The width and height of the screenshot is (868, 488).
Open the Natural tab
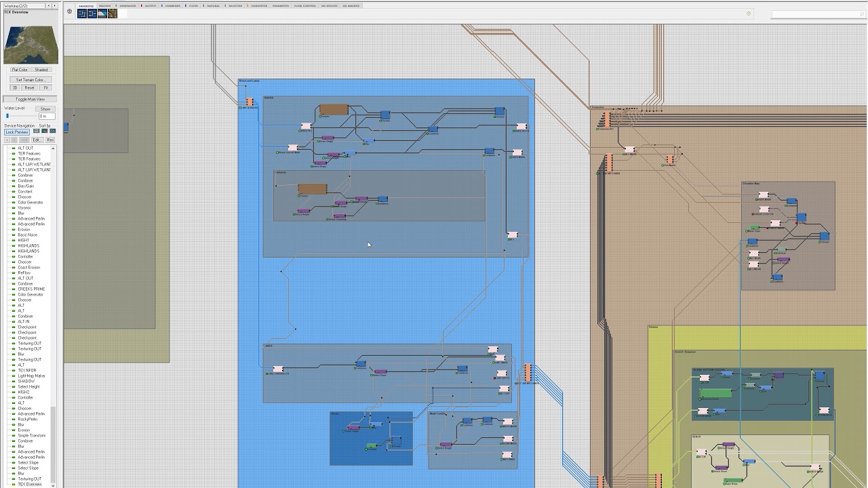point(213,5)
